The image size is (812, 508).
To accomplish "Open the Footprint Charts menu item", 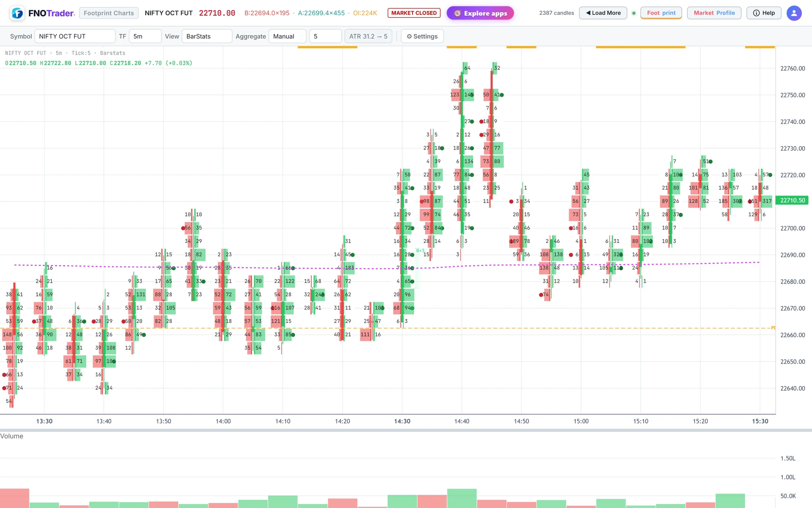I will (109, 13).
